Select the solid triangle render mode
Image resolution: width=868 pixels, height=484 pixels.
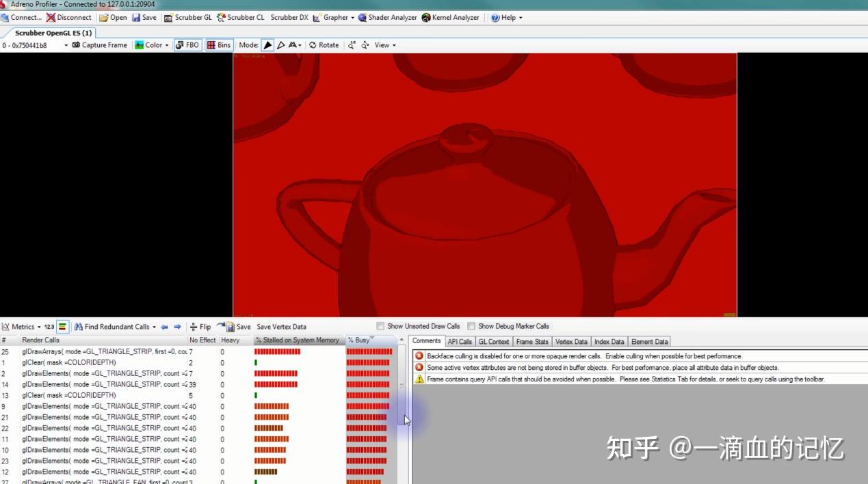[267, 44]
